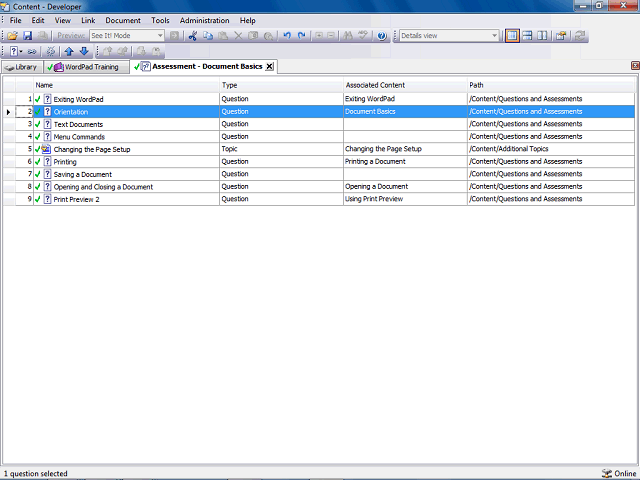Select the Changing the Page Setup topic name
This screenshot has width=640, height=480.
92,149
